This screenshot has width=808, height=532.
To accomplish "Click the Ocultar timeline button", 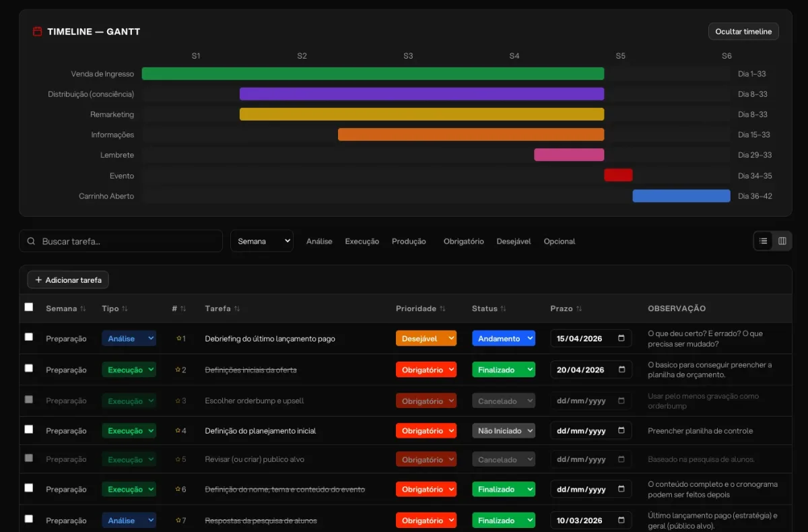I will (x=743, y=32).
